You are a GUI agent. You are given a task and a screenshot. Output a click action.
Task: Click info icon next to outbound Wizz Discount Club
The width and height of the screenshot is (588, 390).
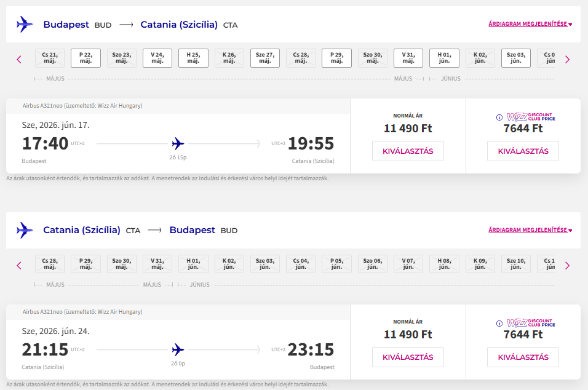click(x=499, y=117)
